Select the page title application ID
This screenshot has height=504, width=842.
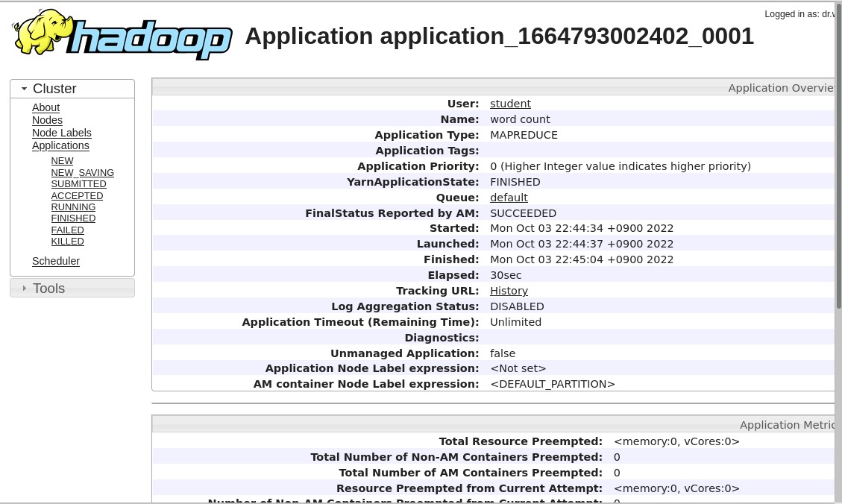pyautogui.click(x=567, y=36)
